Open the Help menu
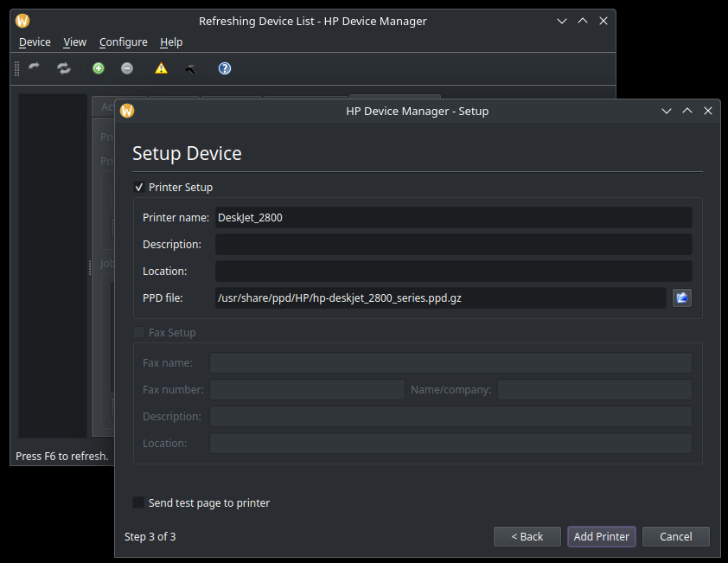Image resolution: width=728 pixels, height=563 pixels. (x=171, y=42)
